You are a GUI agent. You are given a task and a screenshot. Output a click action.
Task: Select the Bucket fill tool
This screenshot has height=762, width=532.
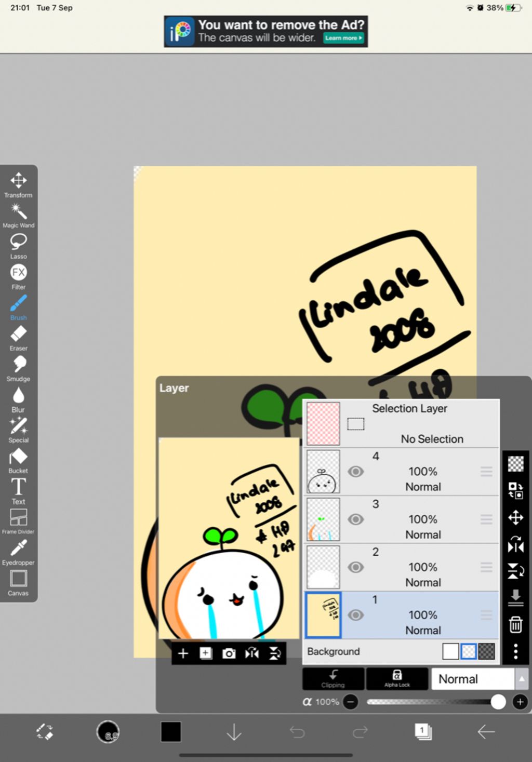pos(18,461)
